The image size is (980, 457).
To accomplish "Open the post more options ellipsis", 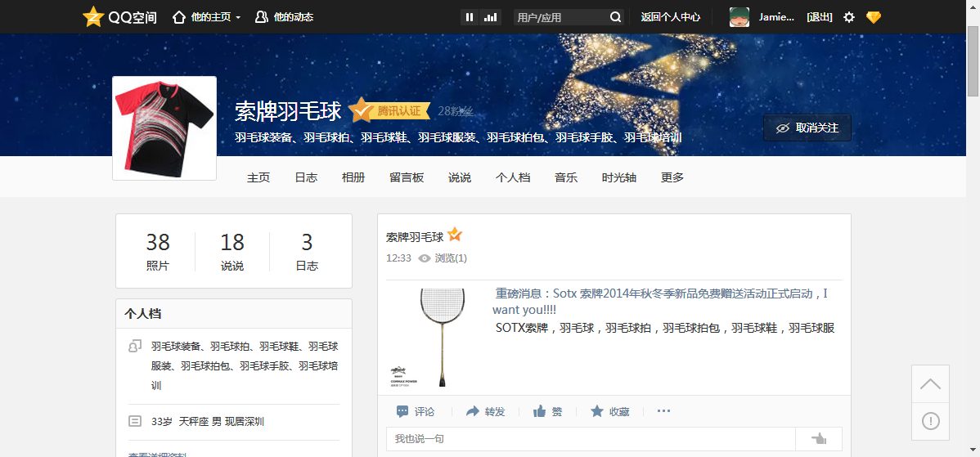I will coord(663,410).
